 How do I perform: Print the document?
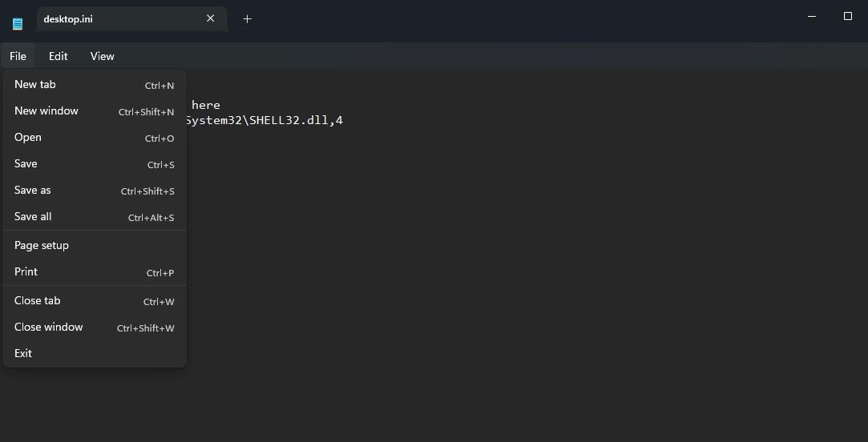26,271
